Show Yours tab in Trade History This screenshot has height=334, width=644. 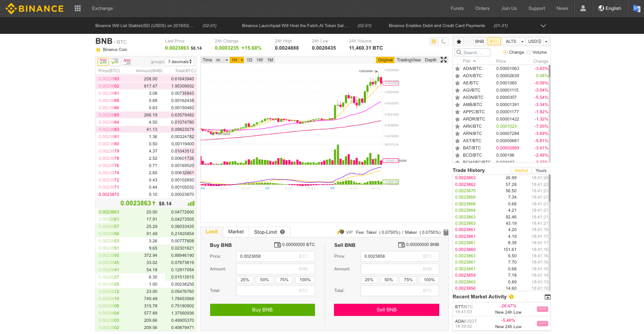[541, 170]
